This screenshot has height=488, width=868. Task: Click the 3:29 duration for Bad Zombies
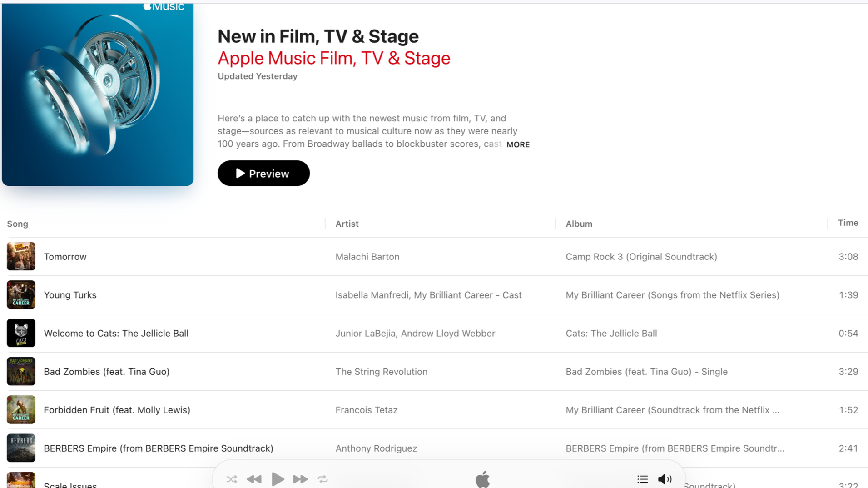tap(848, 372)
